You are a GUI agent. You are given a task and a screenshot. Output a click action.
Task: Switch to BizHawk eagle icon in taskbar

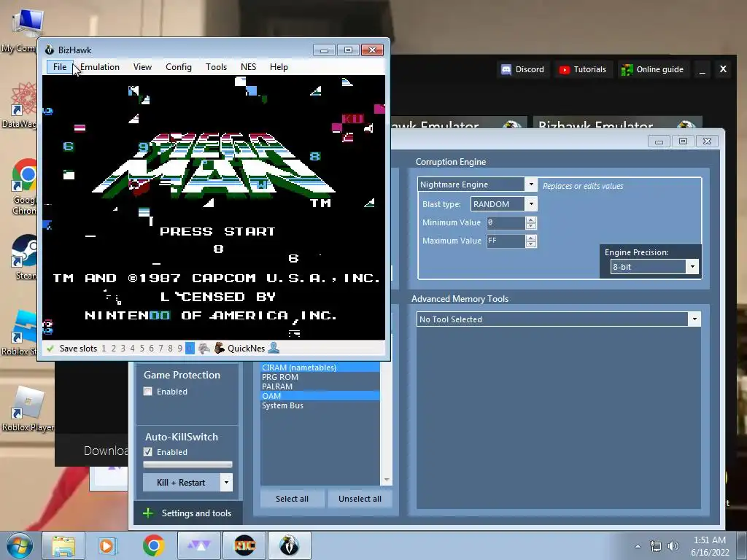coord(289,545)
